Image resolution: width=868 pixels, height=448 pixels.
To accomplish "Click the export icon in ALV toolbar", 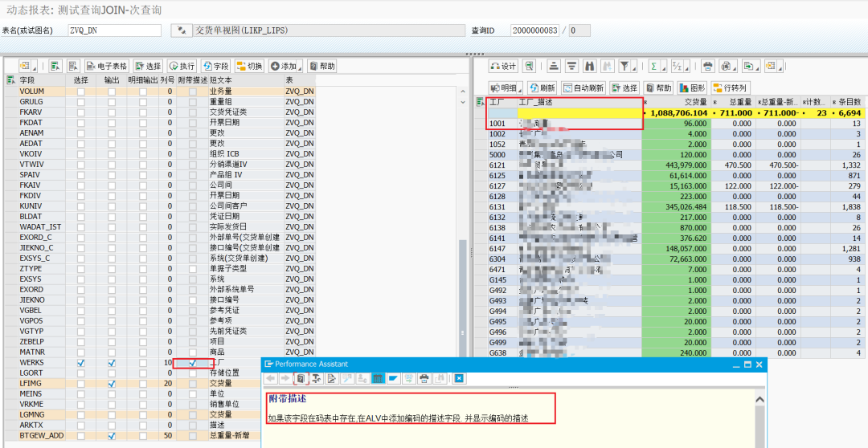I will tap(750, 67).
